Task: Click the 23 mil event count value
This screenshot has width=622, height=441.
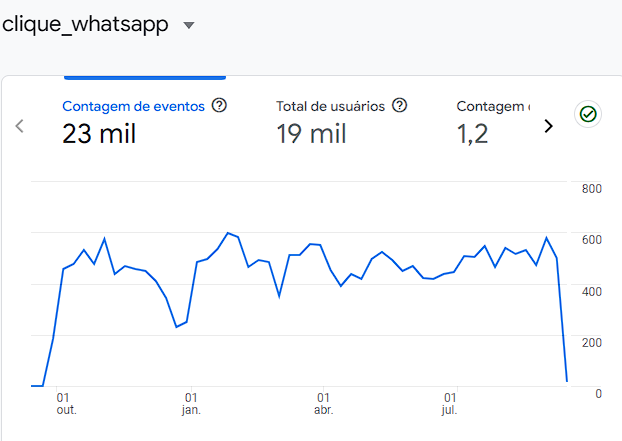Action: click(99, 134)
